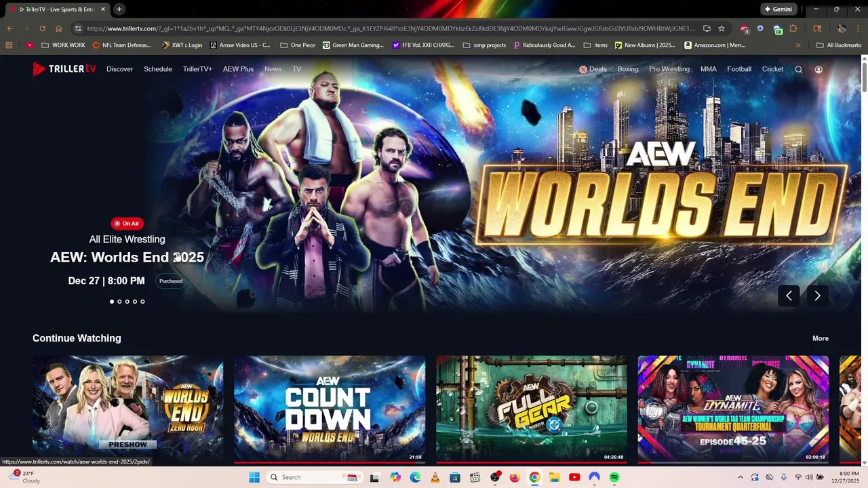Open the News nav item

coord(273,69)
